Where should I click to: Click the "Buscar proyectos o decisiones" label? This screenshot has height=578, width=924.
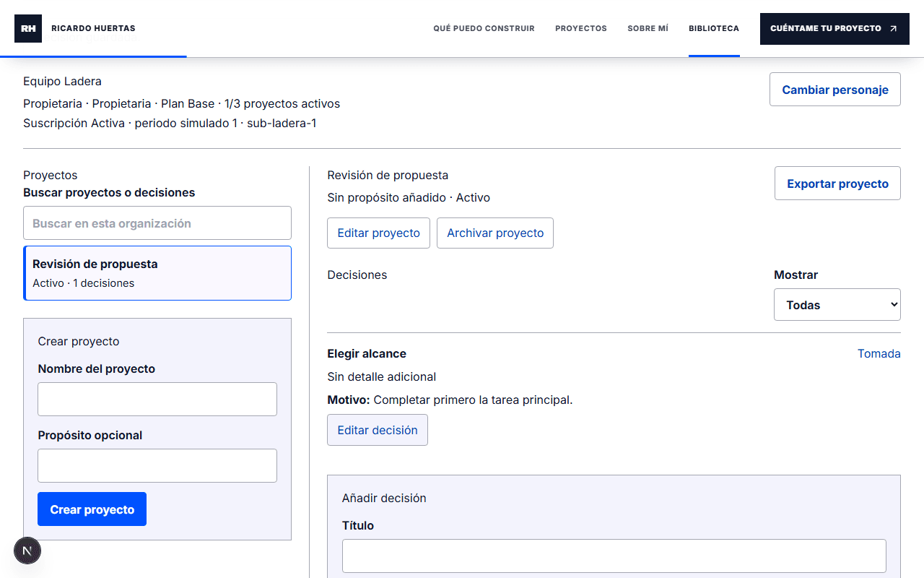[x=109, y=193]
